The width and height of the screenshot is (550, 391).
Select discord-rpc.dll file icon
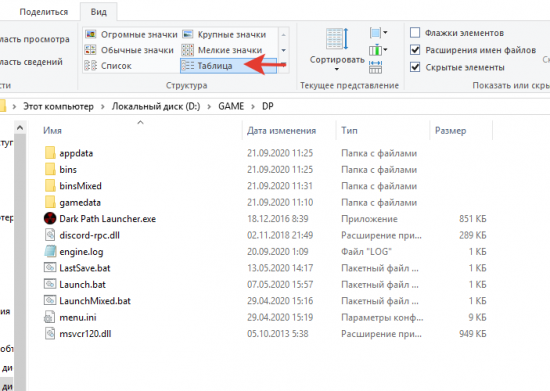click(x=50, y=235)
